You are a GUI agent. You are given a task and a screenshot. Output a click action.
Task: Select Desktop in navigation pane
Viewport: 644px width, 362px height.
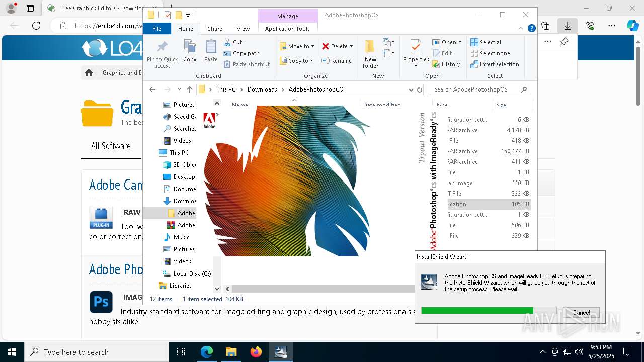[x=184, y=177]
